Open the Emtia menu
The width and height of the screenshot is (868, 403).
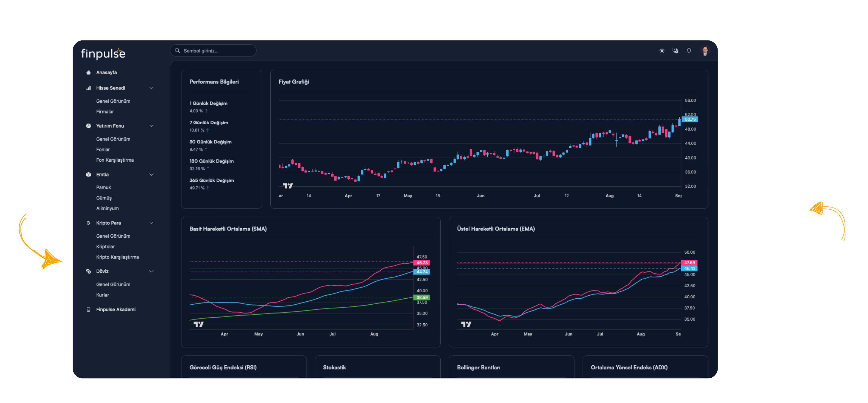click(x=102, y=175)
